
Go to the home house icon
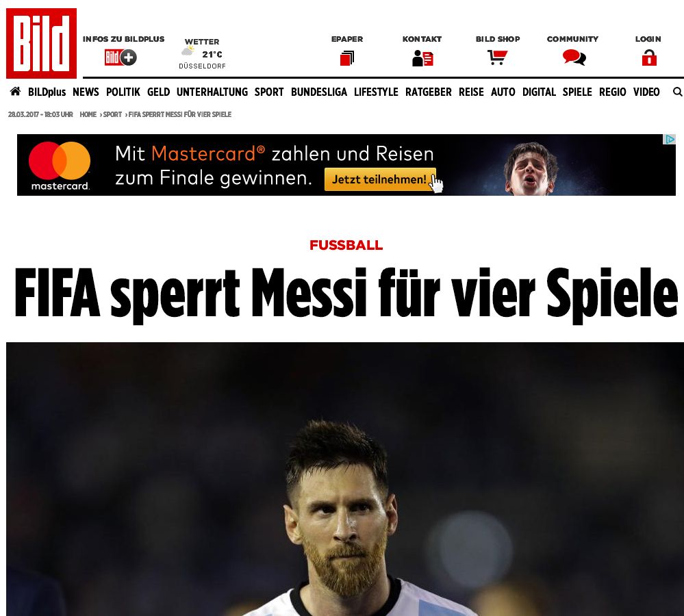point(15,92)
